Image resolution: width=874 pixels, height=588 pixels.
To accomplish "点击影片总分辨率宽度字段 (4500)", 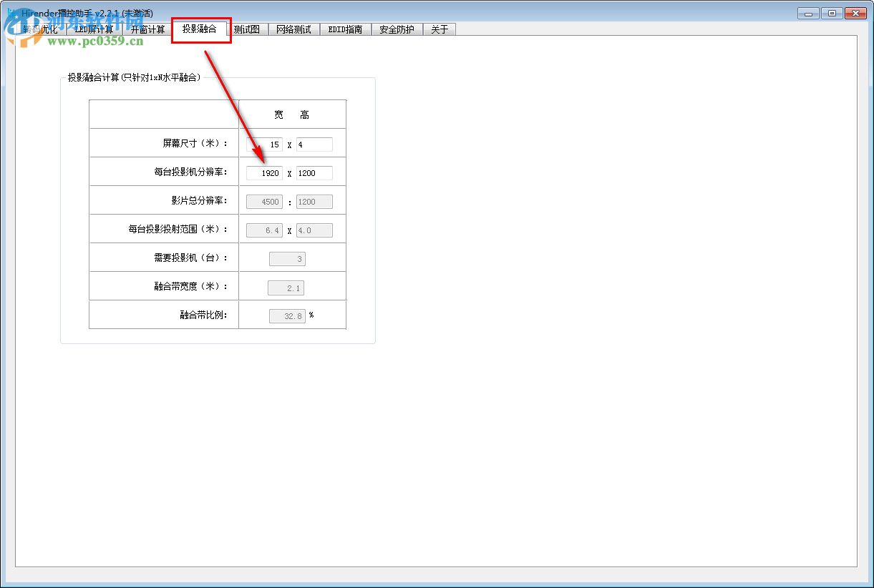I will 265,201.
